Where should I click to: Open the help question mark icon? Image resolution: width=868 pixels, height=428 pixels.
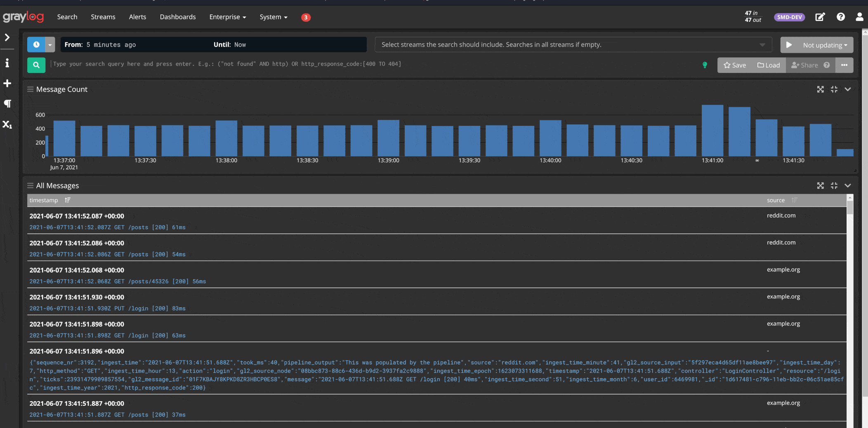click(x=840, y=17)
